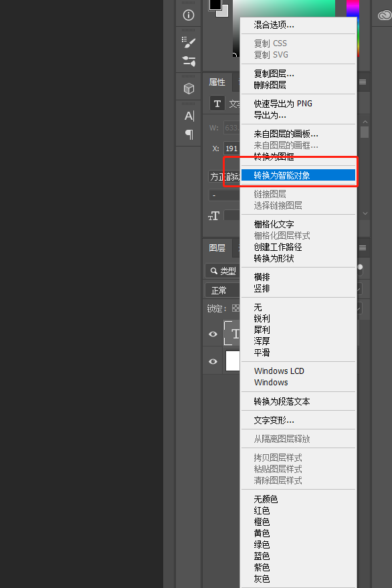
Task: Choose 导出为... menu item
Action: (x=298, y=115)
